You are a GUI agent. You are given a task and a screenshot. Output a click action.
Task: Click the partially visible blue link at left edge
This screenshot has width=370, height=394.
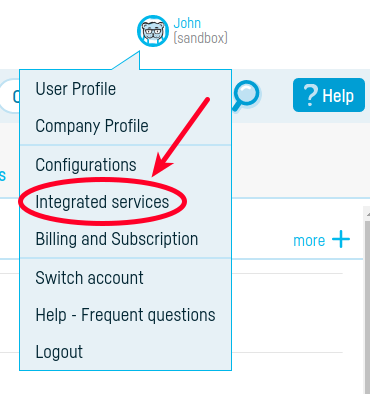3,175
